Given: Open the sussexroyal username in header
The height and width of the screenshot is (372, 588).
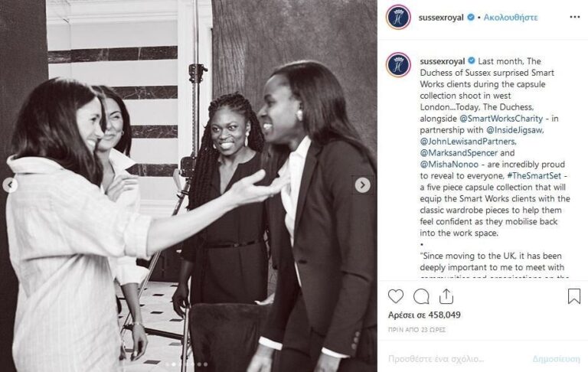Looking at the screenshot, I should click(x=441, y=18).
